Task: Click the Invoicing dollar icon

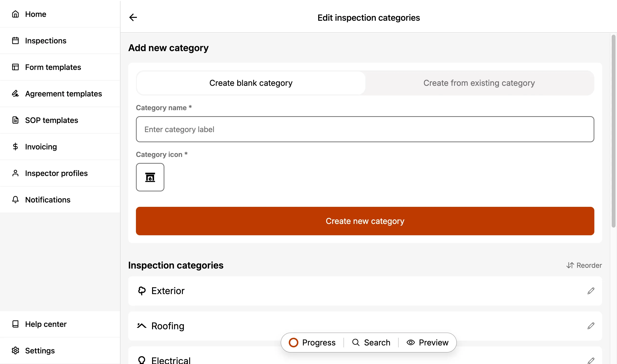Action: 15,146
